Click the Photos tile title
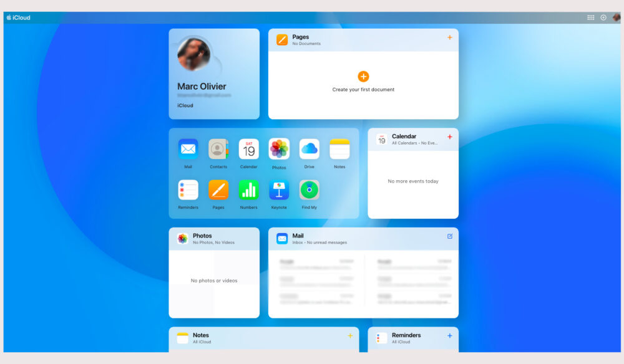 202,236
